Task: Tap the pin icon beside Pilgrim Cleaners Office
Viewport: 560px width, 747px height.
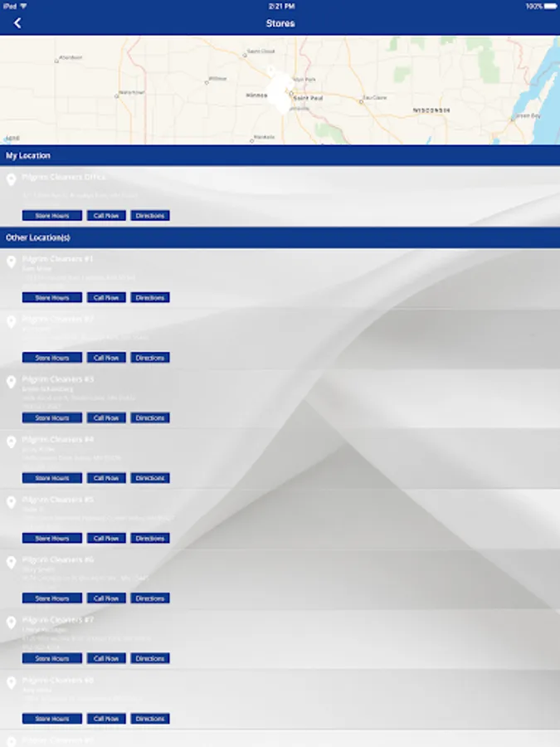Action: tap(12, 179)
